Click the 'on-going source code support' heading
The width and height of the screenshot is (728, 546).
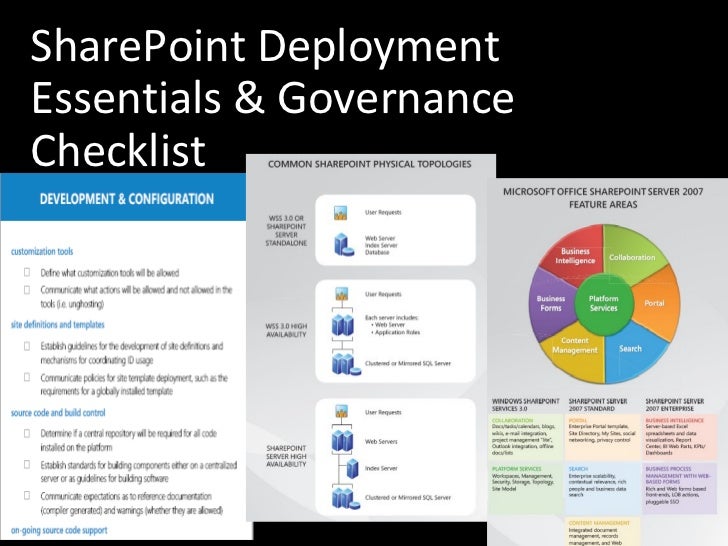pyautogui.click(x=59, y=530)
